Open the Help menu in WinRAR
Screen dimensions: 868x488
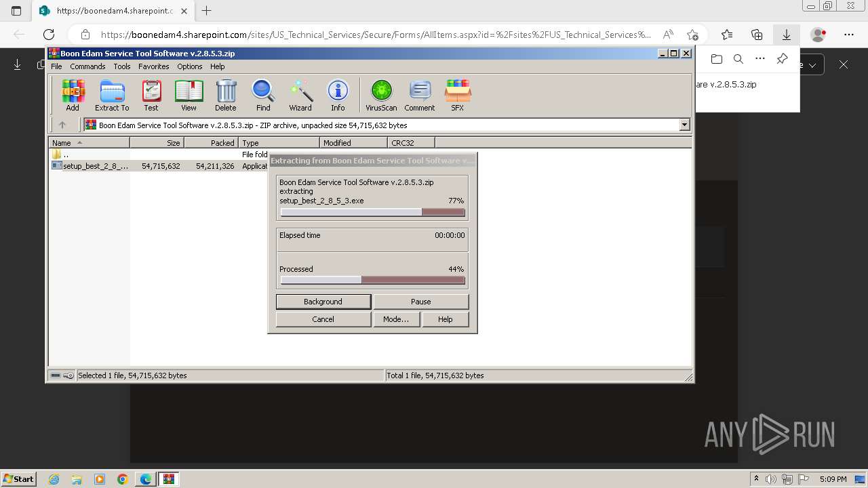[217, 66]
